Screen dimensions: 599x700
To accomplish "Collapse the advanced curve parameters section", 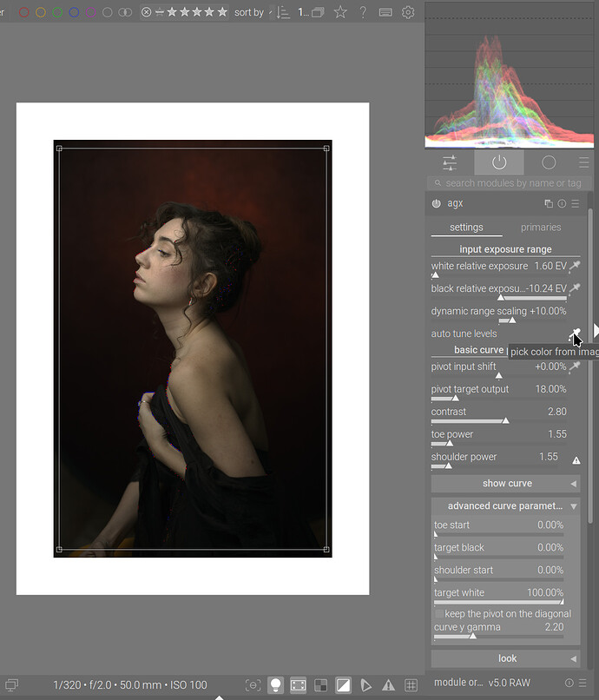I will pyautogui.click(x=506, y=506).
